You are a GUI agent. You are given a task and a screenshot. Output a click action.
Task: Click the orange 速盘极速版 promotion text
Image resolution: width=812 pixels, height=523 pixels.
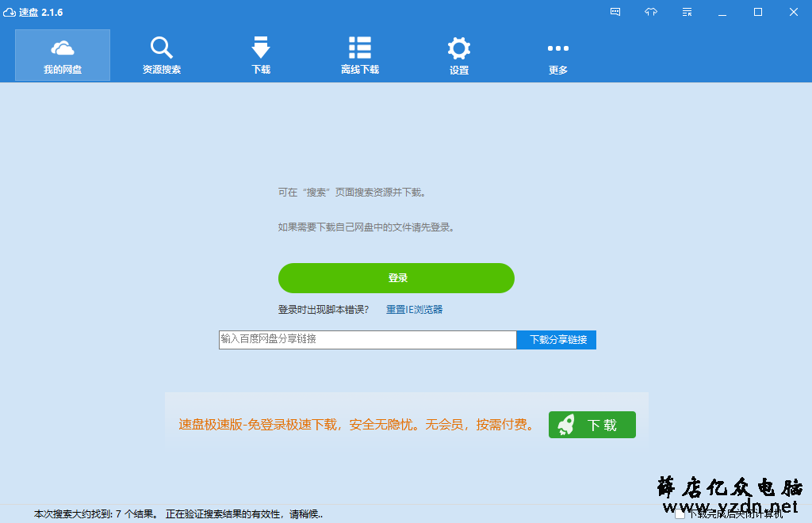358,425
